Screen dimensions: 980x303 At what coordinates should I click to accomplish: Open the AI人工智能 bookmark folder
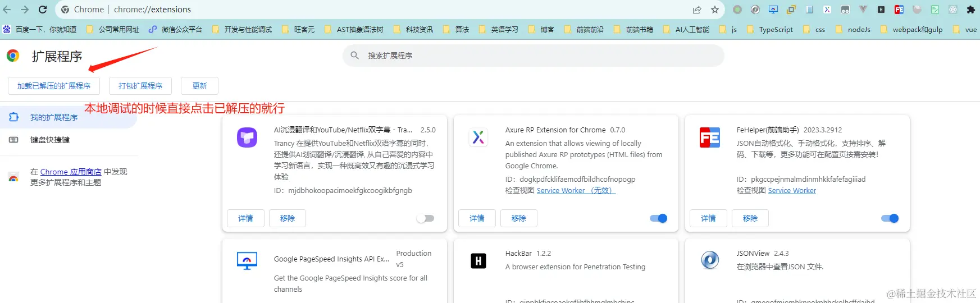686,29
